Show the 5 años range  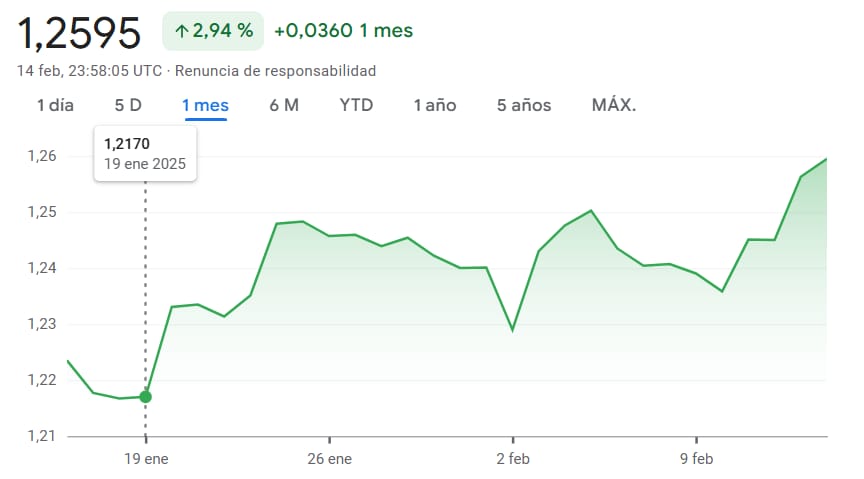click(x=523, y=105)
